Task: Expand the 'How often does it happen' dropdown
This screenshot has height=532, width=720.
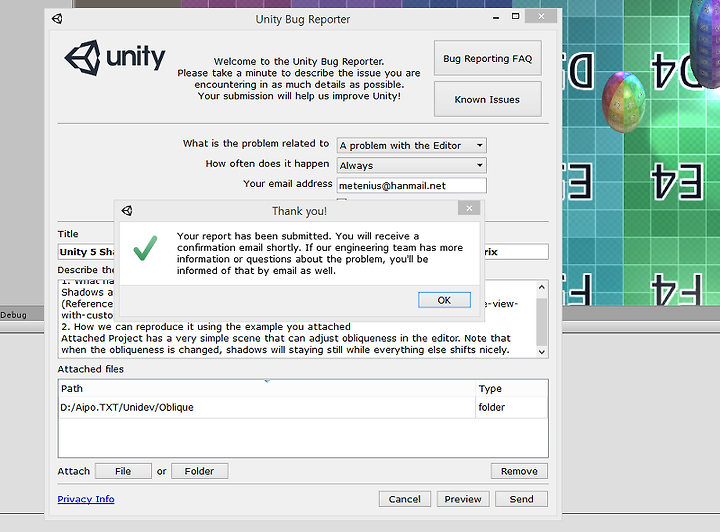Action: point(411,165)
